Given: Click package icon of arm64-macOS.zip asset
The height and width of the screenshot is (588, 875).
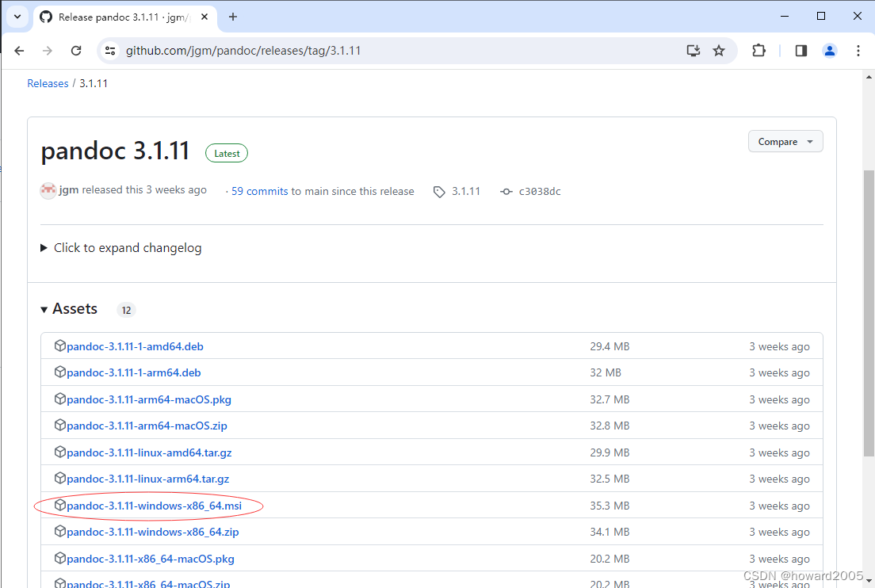Looking at the screenshot, I should tap(60, 425).
